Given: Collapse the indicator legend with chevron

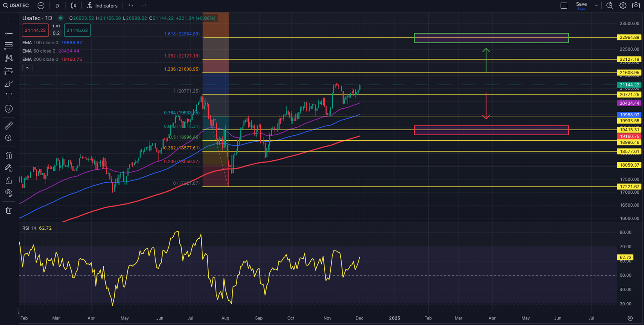Looking at the screenshot, I should coord(27,68).
